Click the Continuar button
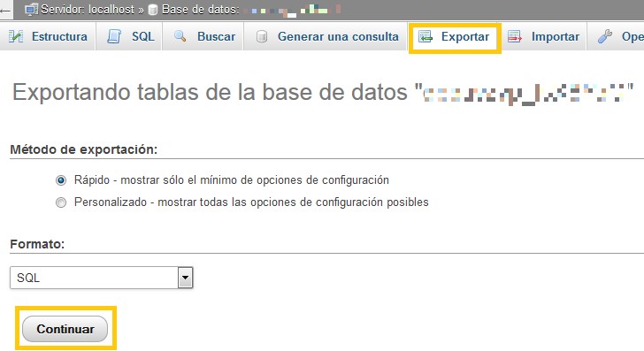The width and height of the screenshot is (644, 351). [x=65, y=329]
